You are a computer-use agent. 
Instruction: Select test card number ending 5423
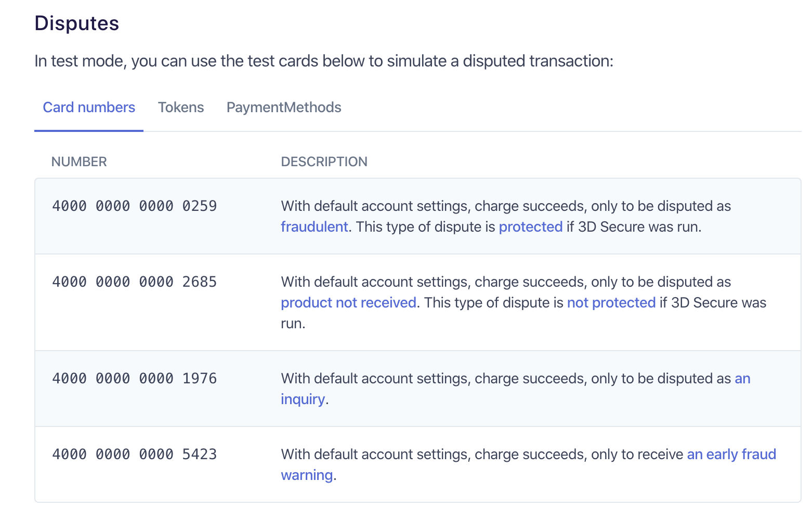point(134,454)
